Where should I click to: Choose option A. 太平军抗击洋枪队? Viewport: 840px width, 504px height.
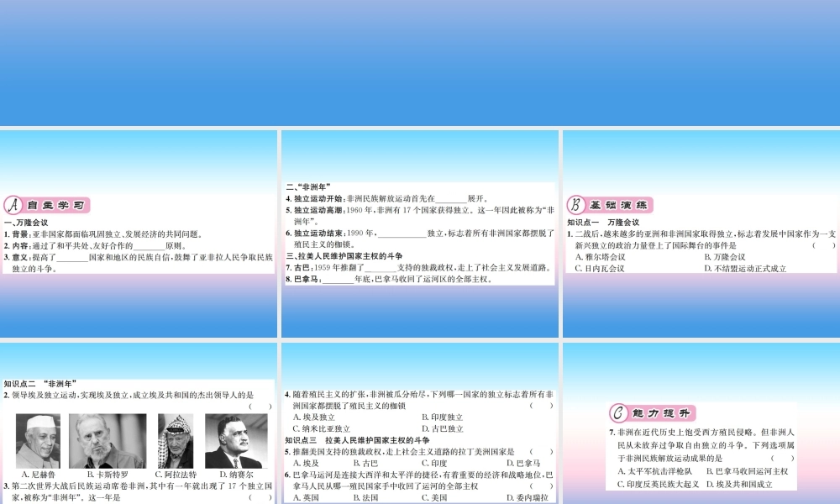pos(654,471)
